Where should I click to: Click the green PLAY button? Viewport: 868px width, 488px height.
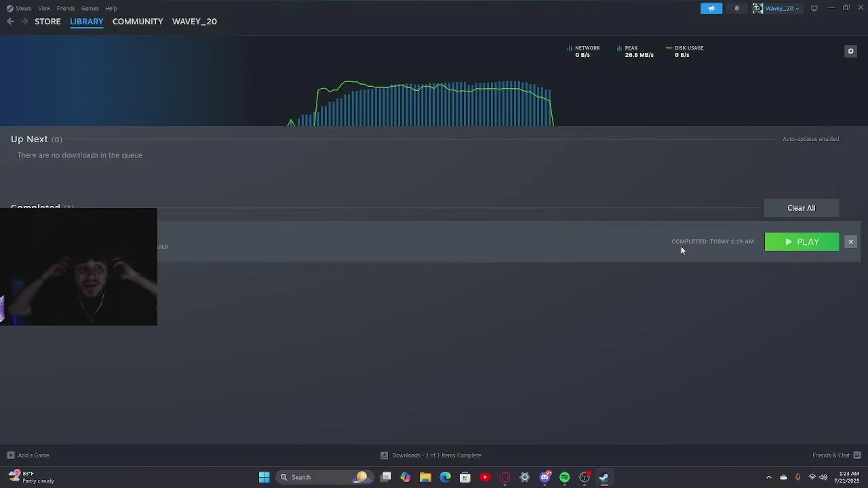[x=802, y=242]
